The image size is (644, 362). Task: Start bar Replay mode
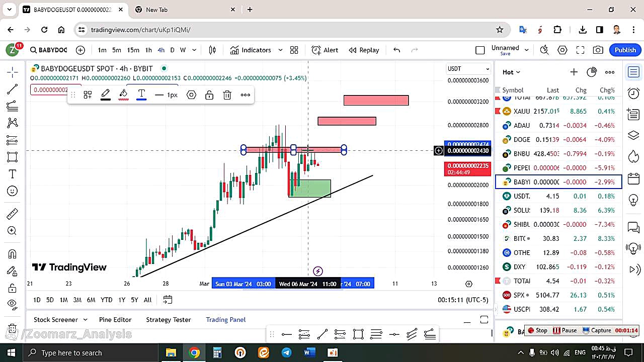364,50
